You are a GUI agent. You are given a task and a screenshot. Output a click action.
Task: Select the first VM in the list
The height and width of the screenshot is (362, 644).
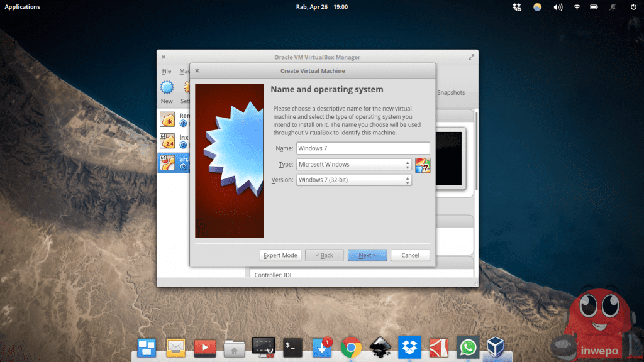[x=172, y=119]
